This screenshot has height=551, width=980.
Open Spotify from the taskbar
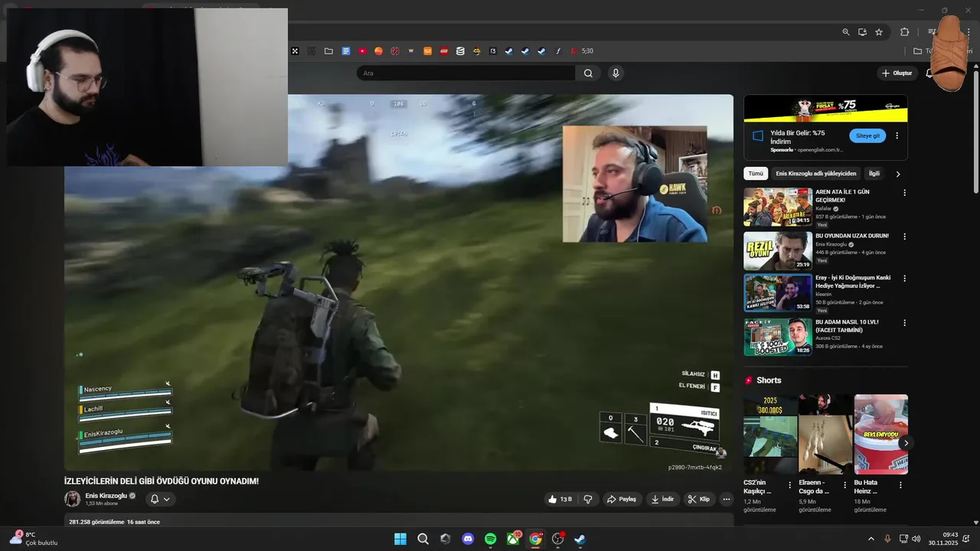(491, 539)
